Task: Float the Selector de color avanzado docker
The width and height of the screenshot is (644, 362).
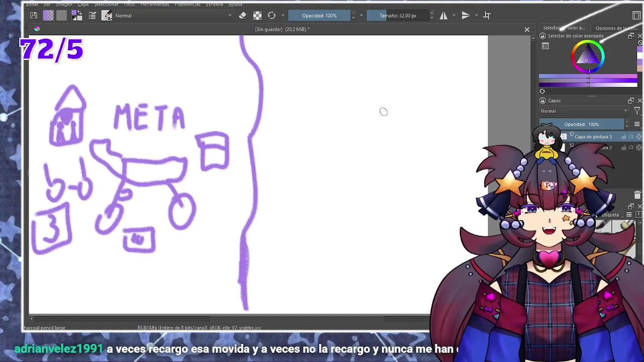Action: (631, 36)
